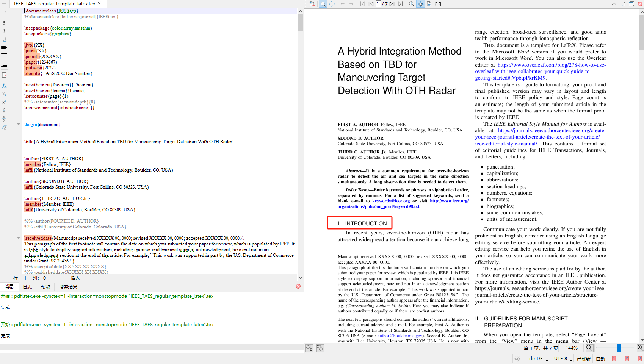Open the http://www.ieee.org keyword list link

403,204
